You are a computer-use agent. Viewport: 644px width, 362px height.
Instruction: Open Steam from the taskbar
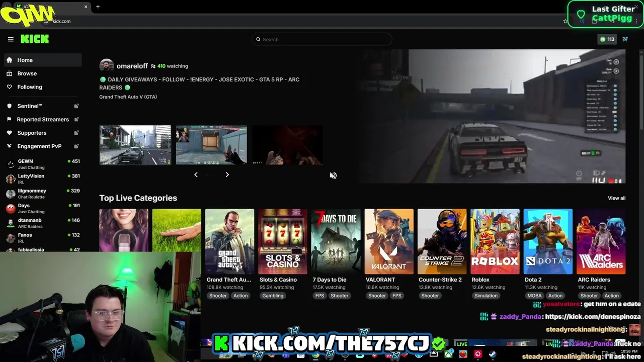(x=492, y=354)
